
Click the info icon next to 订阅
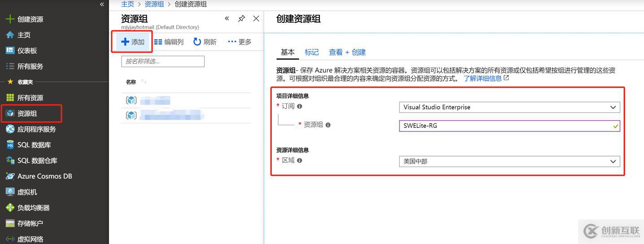[x=300, y=106]
